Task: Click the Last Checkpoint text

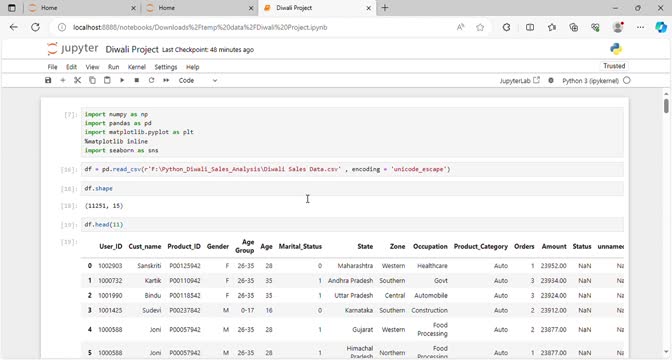Action: [x=208, y=50]
